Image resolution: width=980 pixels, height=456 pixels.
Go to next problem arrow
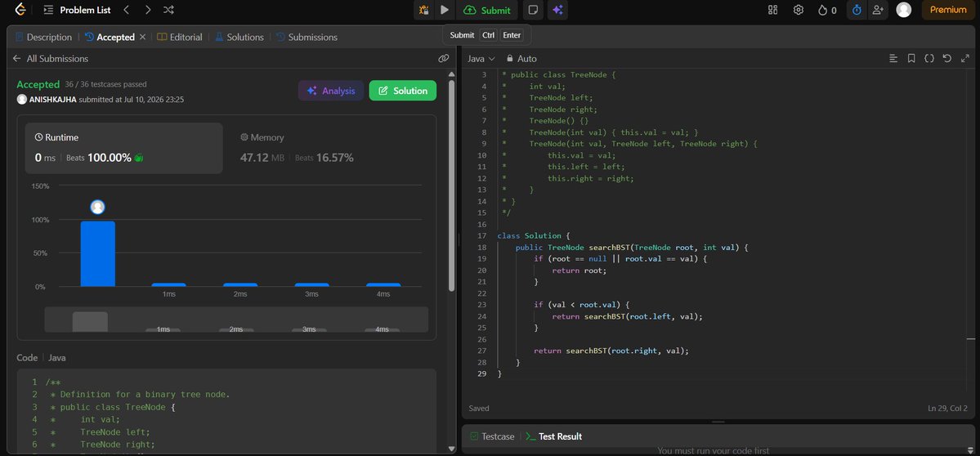coord(147,10)
